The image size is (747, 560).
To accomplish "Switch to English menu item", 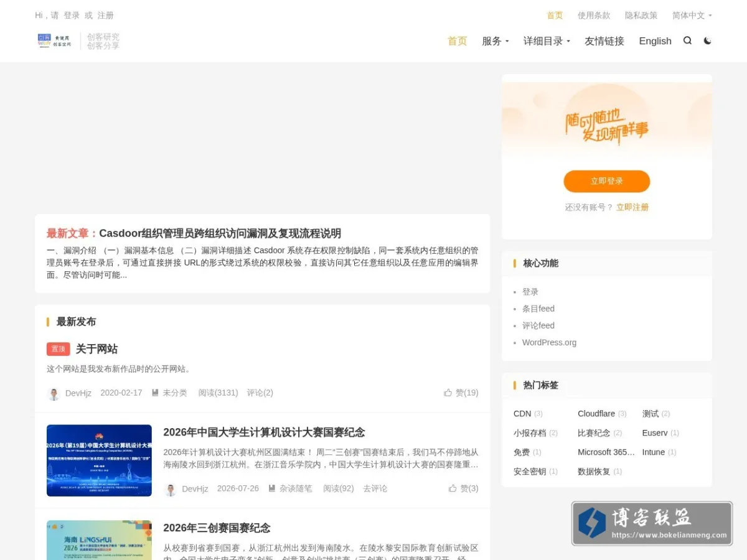I will pyautogui.click(x=655, y=41).
